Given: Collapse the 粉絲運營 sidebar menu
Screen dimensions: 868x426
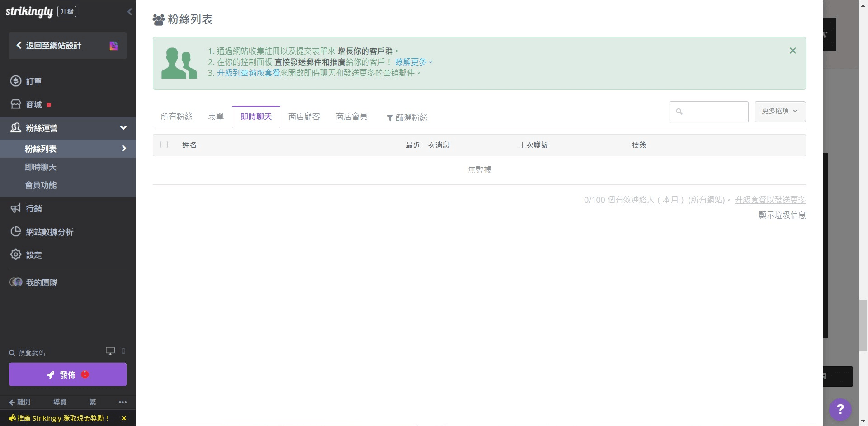Looking at the screenshot, I should 123,128.
